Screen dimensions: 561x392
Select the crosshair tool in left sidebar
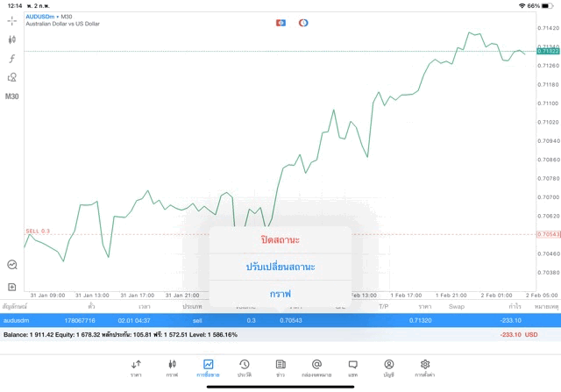(x=12, y=20)
